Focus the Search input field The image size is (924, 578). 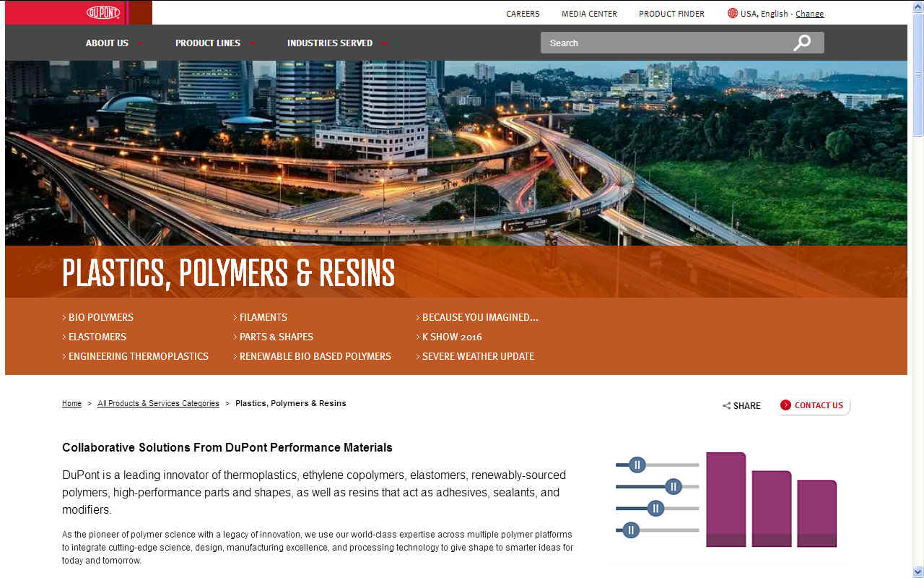pos(664,43)
